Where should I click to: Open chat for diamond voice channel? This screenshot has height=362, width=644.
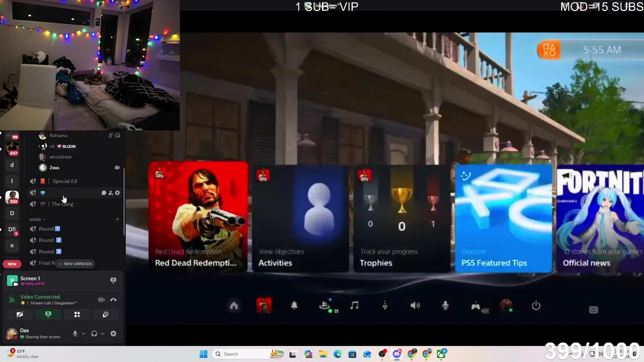point(104,193)
